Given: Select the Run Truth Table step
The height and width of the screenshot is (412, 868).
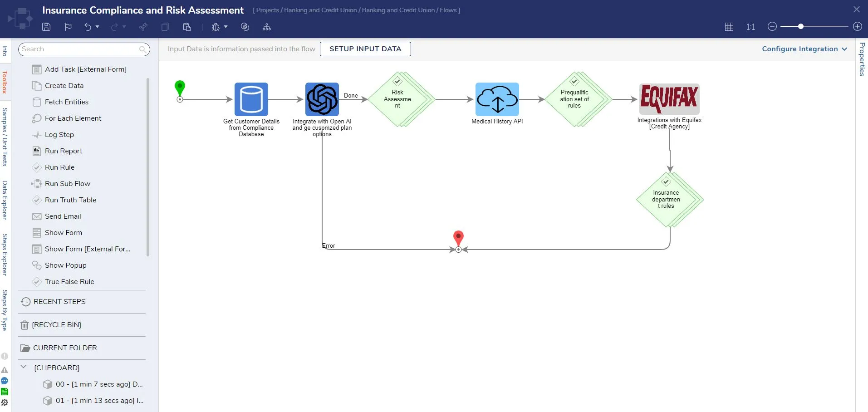Looking at the screenshot, I should (64, 200).
